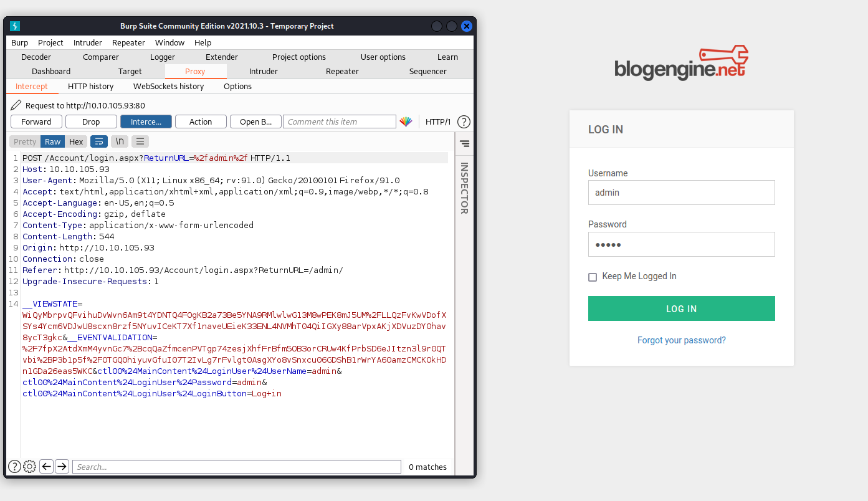Open the Intruder menu in menu bar
Screen dimensions: 868x501
coord(88,42)
